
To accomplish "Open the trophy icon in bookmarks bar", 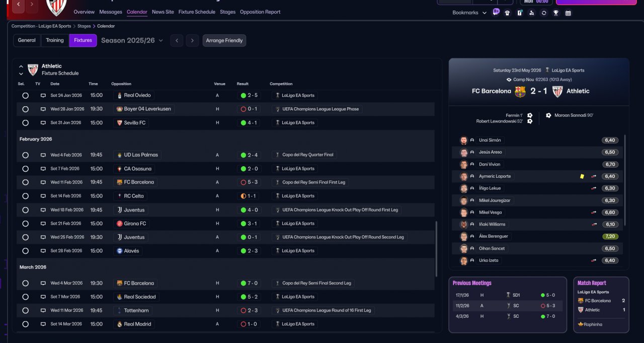I will coord(556,13).
